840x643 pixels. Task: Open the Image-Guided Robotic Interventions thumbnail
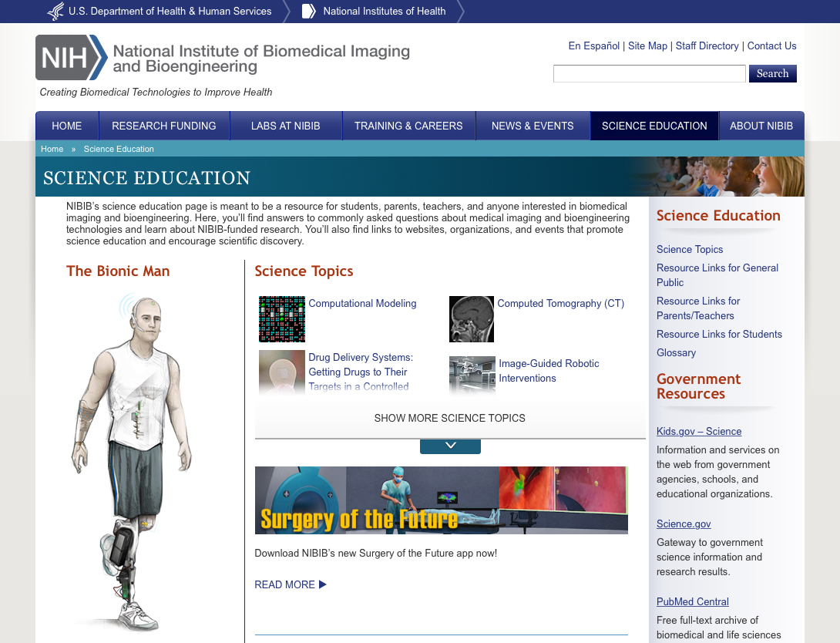point(472,375)
